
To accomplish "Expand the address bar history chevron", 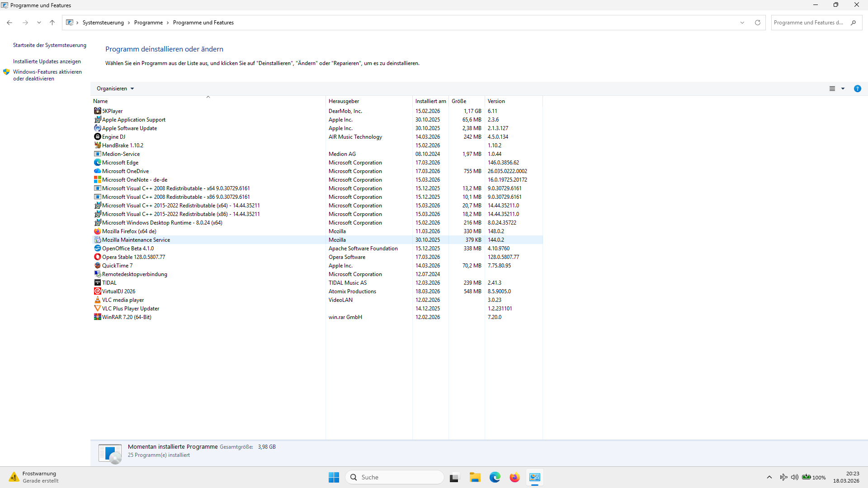I will pos(742,23).
